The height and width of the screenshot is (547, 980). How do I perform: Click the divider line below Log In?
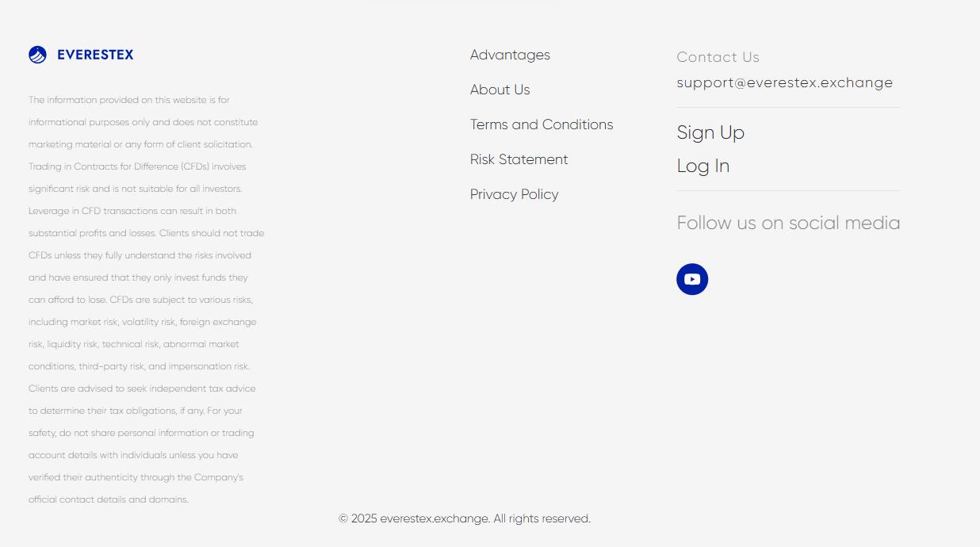tap(788, 190)
